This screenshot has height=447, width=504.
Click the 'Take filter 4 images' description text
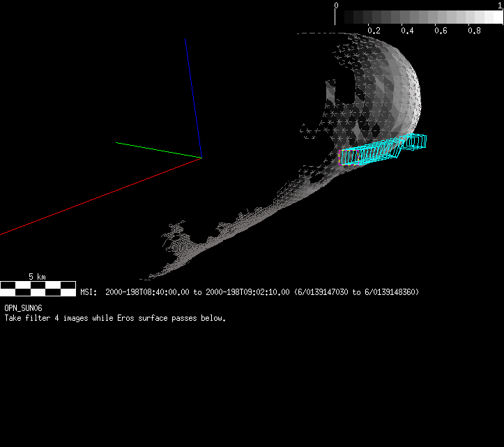coord(115,318)
